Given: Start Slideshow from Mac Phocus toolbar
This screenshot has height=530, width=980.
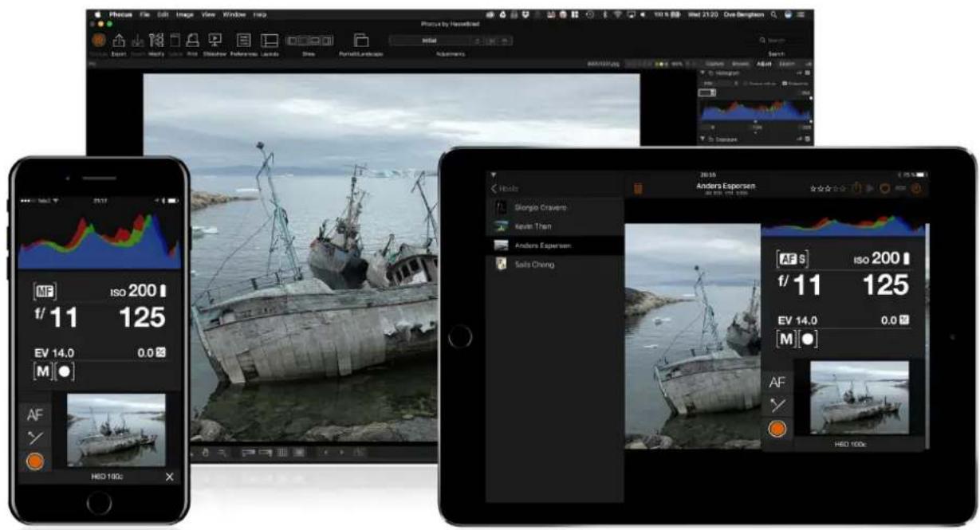Looking at the screenshot, I should coord(214,39).
